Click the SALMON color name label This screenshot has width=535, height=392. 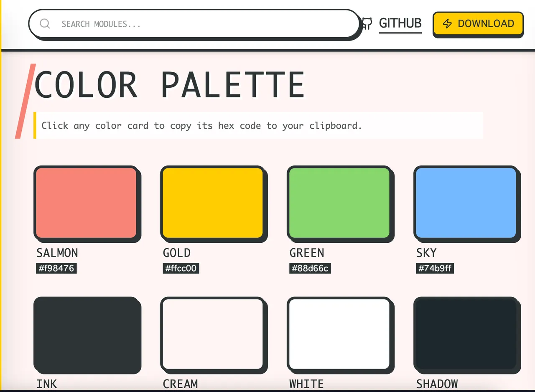(57, 253)
